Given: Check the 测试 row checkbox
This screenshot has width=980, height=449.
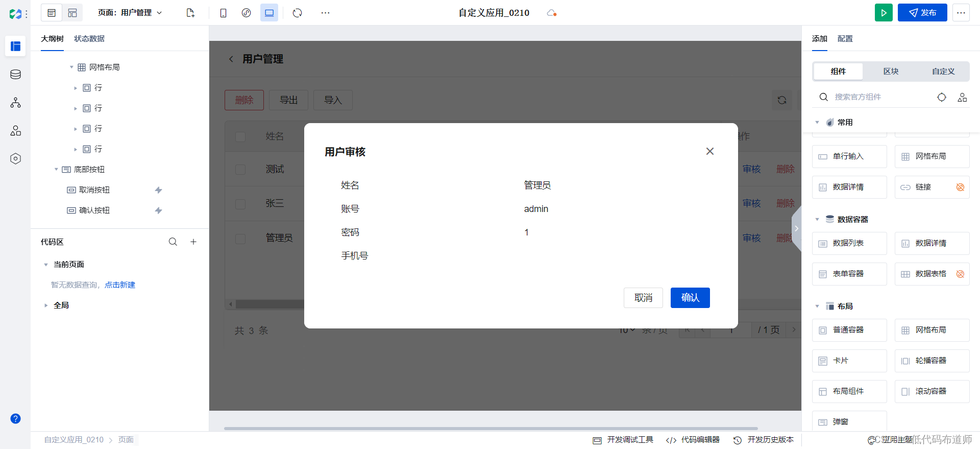Looking at the screenshot, I should pyautogui.click(x=240, y=169).
